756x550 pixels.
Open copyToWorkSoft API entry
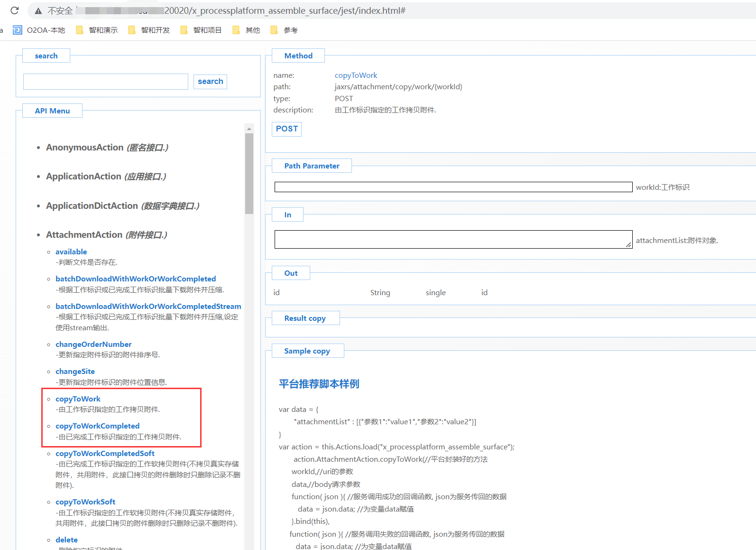85,502
